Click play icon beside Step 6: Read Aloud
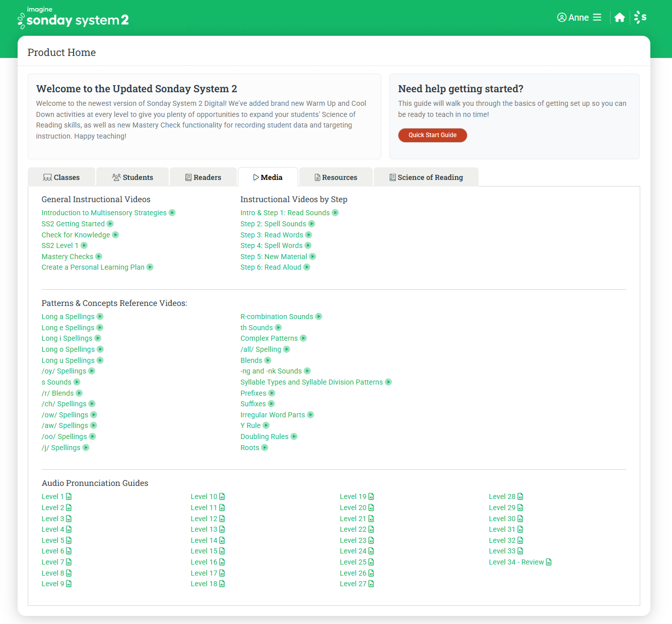Screen dimensions: 672x624 pyautogui.click(x=307, y=267)
